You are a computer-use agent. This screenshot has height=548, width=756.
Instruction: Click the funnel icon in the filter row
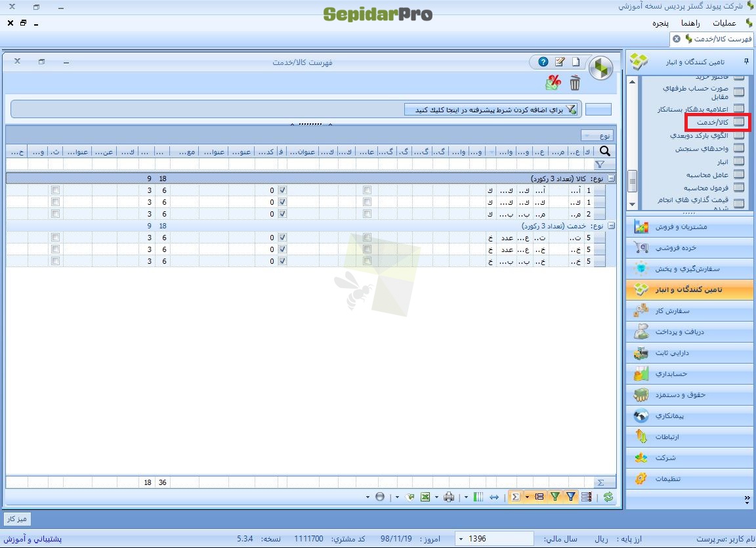600,164
